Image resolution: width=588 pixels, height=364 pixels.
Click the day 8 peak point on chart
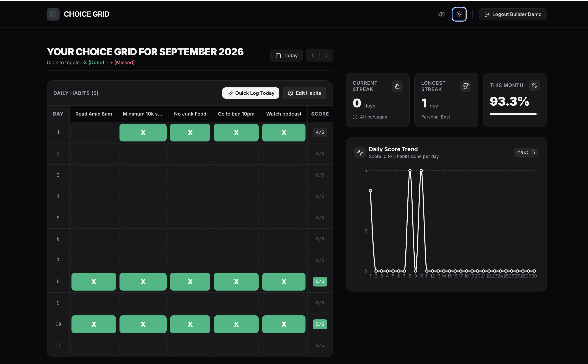coord(410,171)
